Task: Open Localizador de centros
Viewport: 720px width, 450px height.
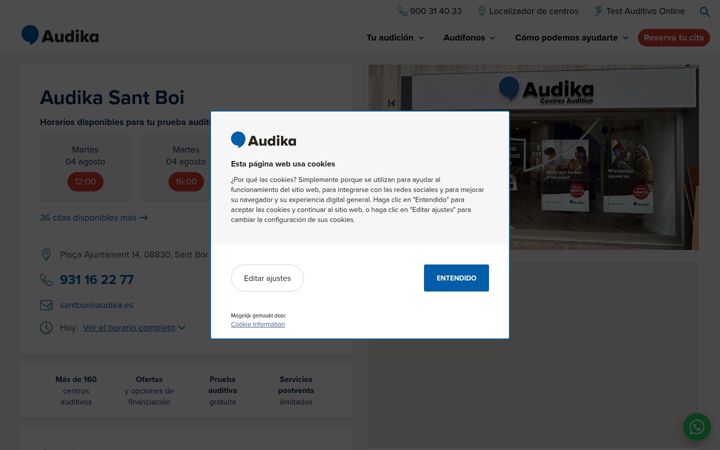Action: tap(534, 11)
